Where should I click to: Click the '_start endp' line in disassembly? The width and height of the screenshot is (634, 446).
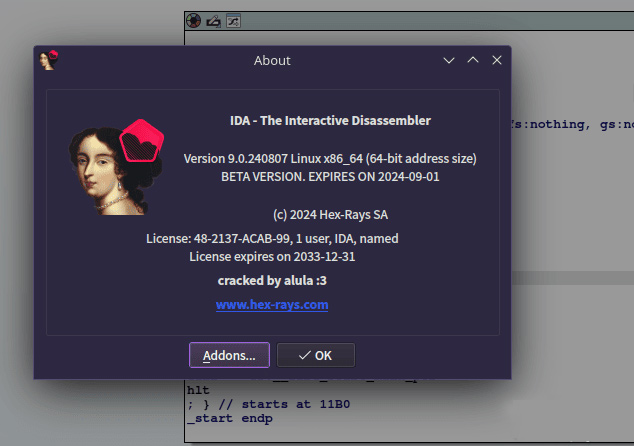click(x=229, y=419)
